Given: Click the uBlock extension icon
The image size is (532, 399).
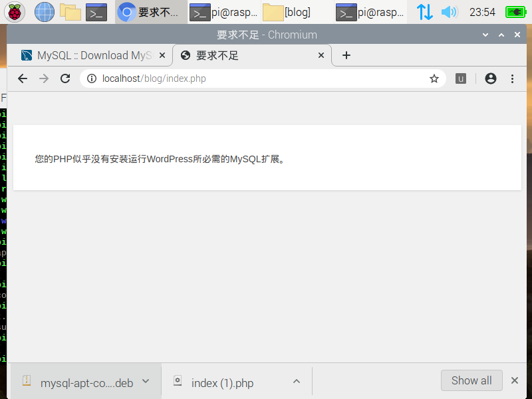Looking at the screenshot, I should click(460, 78).
